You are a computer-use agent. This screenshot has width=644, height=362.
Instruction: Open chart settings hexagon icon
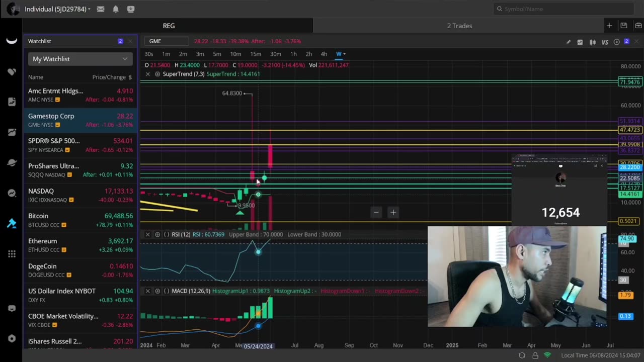pyautogui.click(x=616, y=42)
